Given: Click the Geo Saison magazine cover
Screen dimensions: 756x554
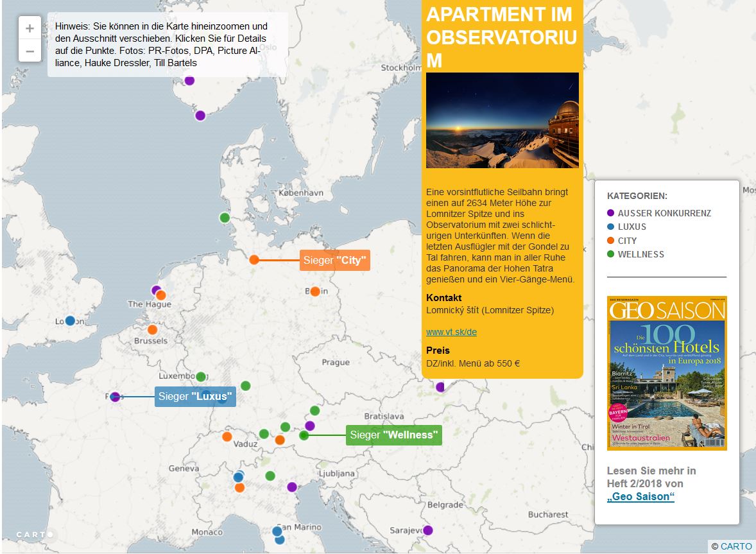Looking at the screenshot, I should pyautogui.click(x=667, y=373).
